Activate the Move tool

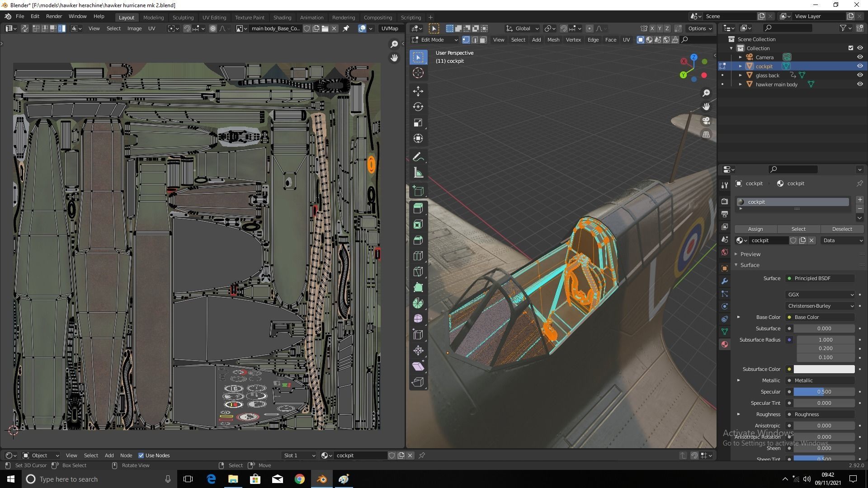click(x=418, y=91)
